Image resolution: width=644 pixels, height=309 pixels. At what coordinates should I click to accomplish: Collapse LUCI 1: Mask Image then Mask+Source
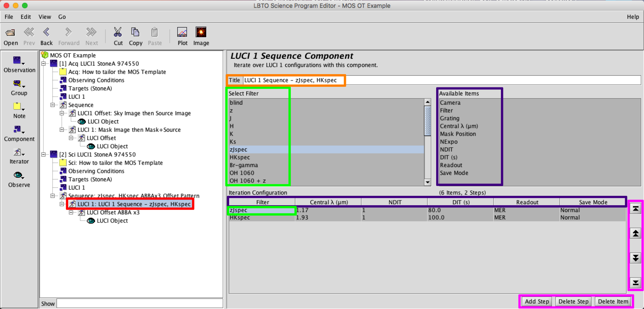(62, 130)
